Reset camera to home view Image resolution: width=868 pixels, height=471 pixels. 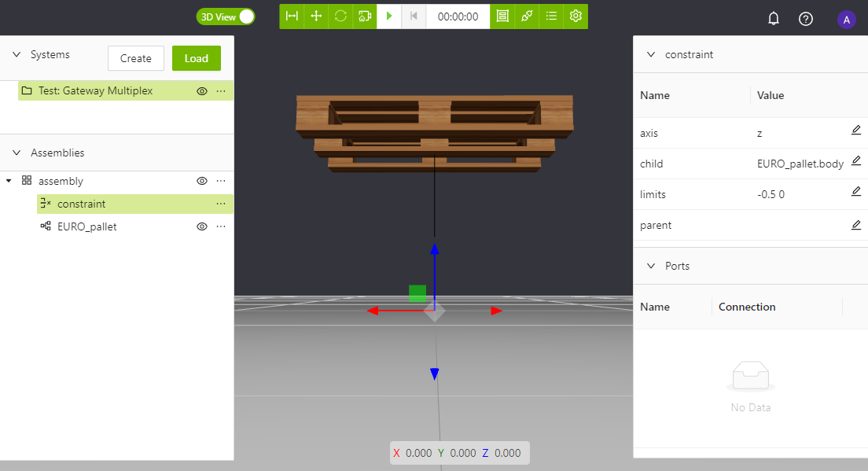[x=365, y=17]
